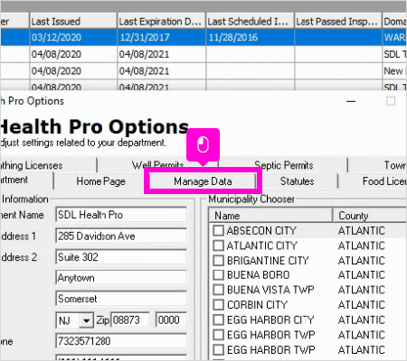The height and width of the screenshot is (361, 407).
Task: Click the 285 Davidson Ave address field
Action: click(x=121, y=236)
